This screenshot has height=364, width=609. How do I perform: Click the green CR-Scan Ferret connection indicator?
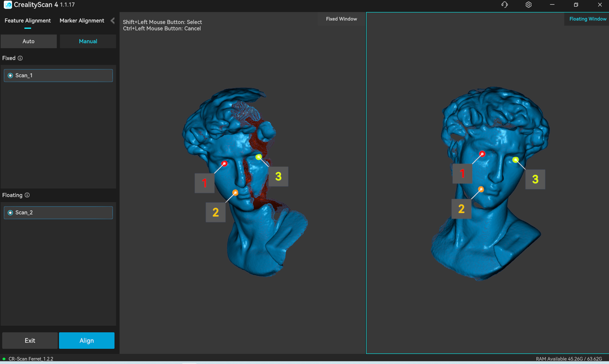point(4,359)
